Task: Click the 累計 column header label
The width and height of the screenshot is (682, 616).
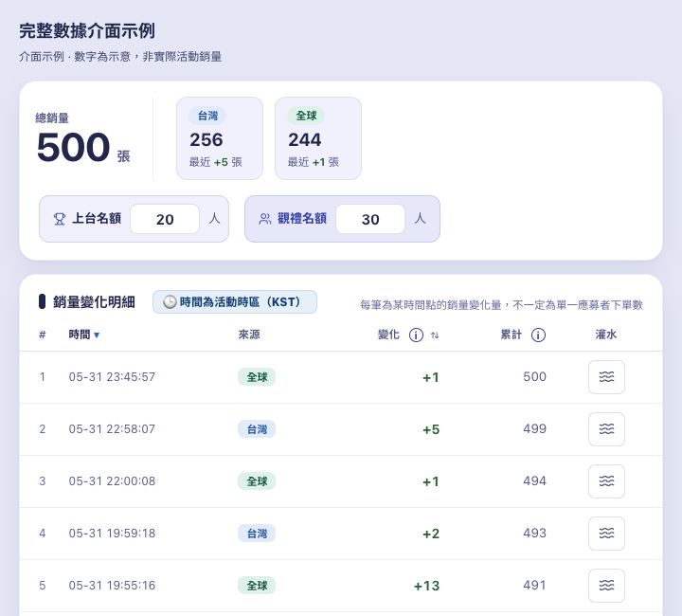Action: pos(511,335)
